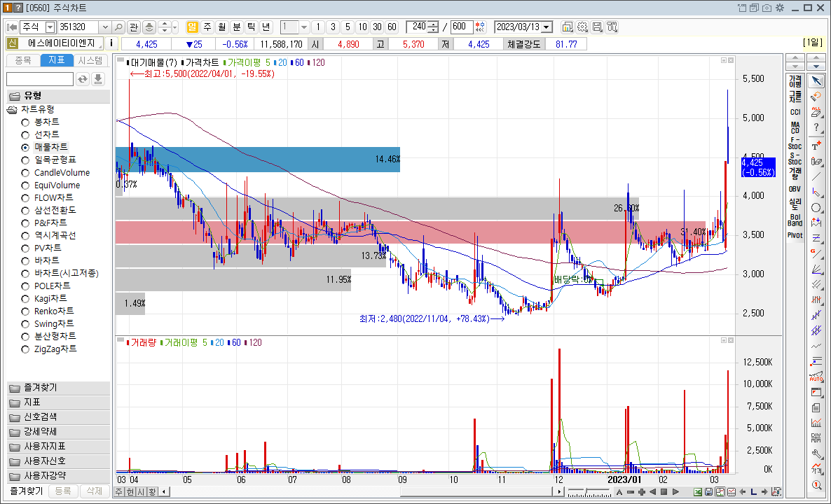Click the 600 total bars input field
Image resolution: width=831 pixels, height=504 pixels.
[x=462, y=27]
